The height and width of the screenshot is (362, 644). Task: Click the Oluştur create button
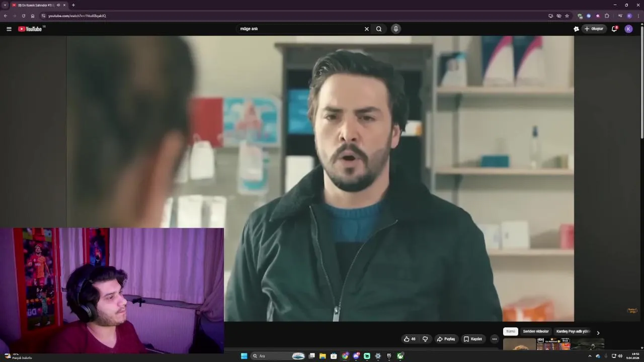(594, 29)
